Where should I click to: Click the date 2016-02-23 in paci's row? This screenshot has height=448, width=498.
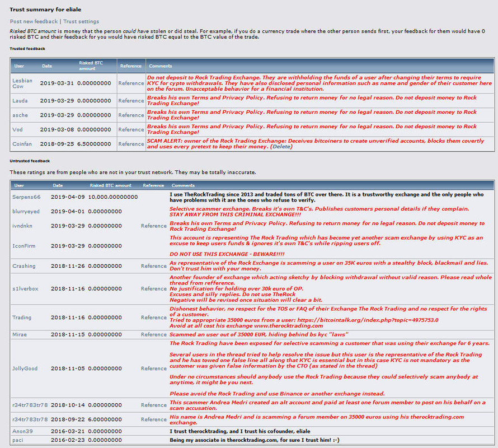[68, 440]
